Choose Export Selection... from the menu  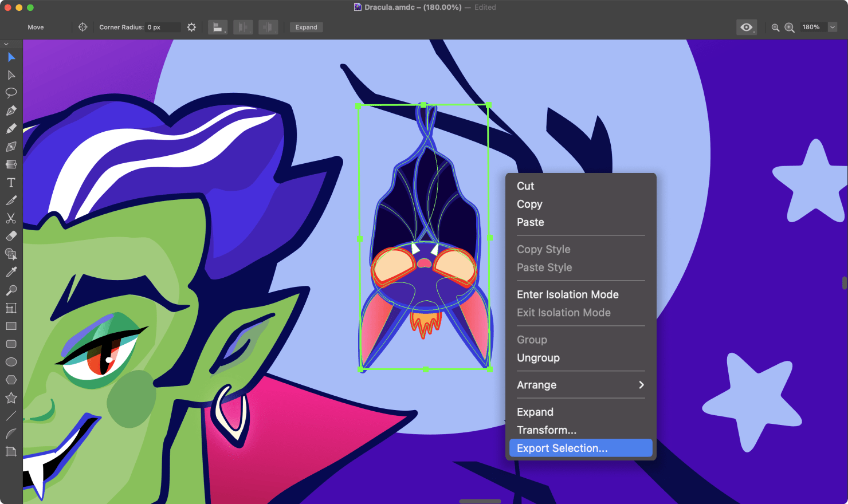[x=580, y=448]
